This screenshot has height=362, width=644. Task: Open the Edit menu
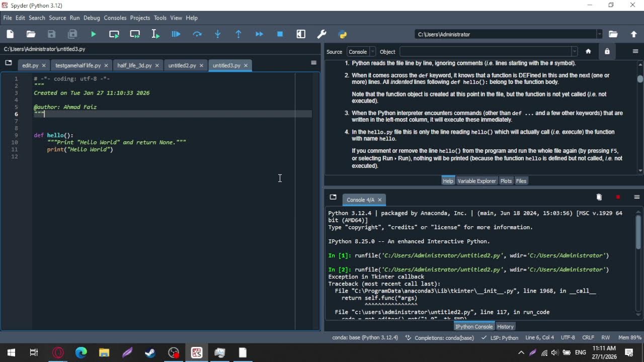pyautogui.click(x=20, y=18)
